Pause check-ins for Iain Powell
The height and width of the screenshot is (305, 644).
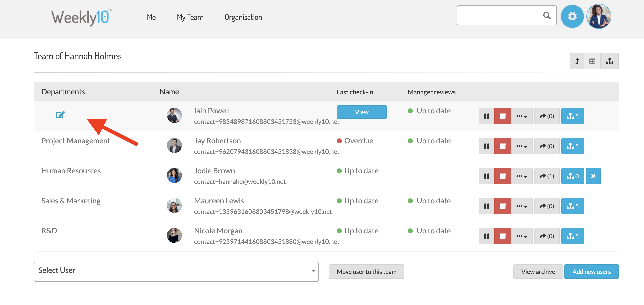(486, 116)
